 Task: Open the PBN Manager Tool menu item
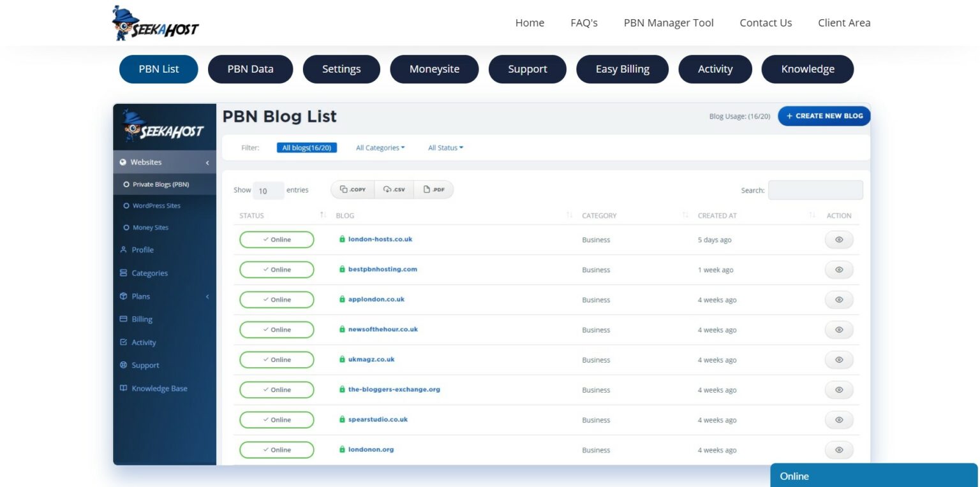point(668,22)
